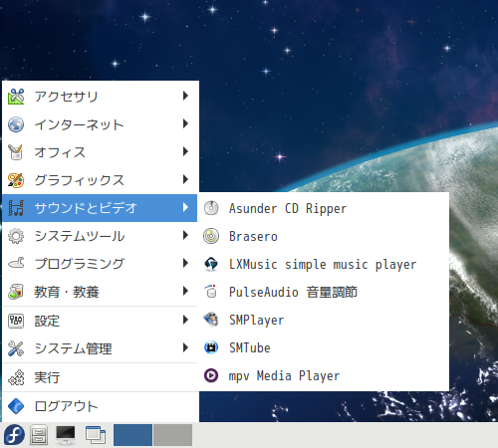
Task: Click the SMPlayer icon
Action: point(211,320)
